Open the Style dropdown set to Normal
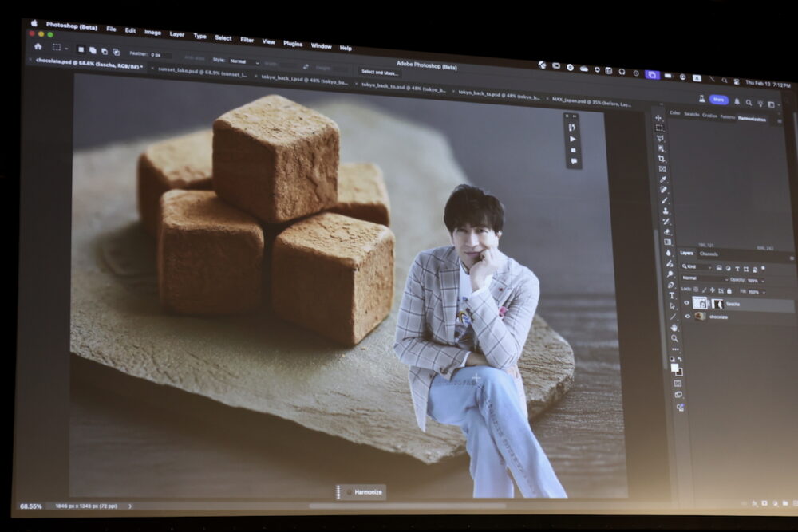The image size is (798, 532). [243, 61]
